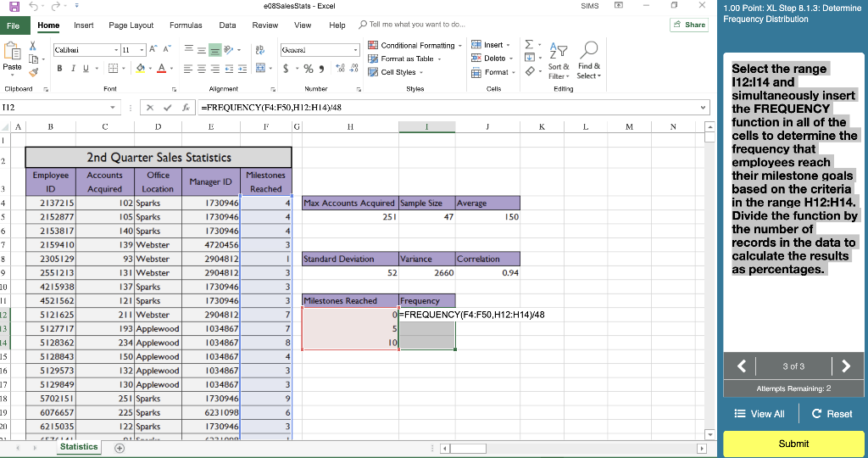Decrease font size with the smaller A icon

pos(166,49)
